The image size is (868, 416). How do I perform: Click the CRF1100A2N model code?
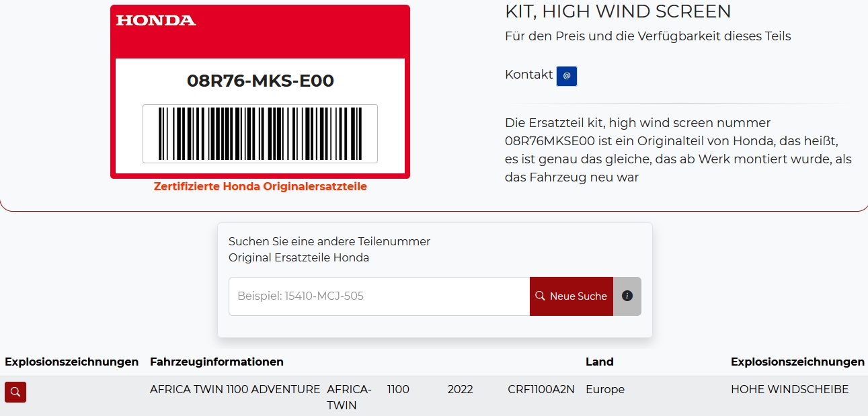pyautogui.click(x=541, y=389)
